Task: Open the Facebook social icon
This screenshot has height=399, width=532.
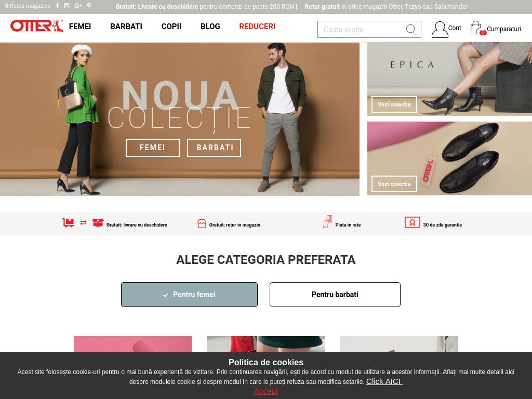Action: click(x=57, y=6)
